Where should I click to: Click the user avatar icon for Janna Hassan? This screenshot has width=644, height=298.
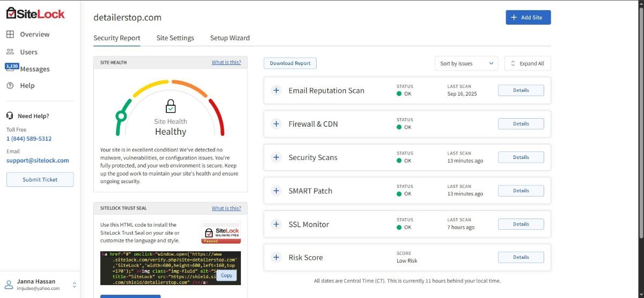[9, 285]
